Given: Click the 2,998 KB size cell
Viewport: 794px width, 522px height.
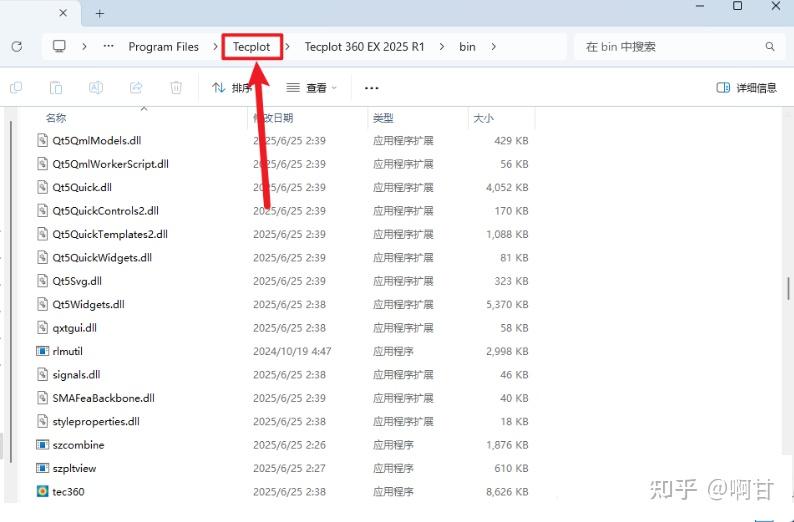Looking at the screenshot, I should click(x=507, y=351).
